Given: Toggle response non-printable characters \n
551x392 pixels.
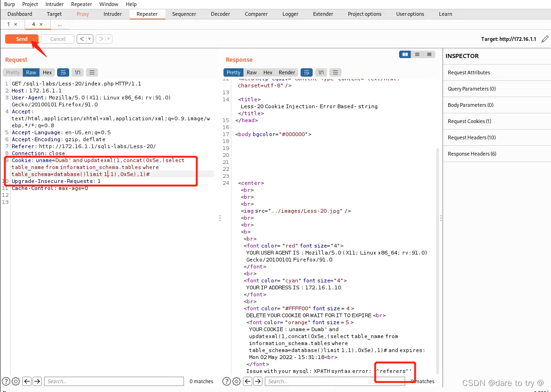Looking at the screenshot, I should pos(321,72).
